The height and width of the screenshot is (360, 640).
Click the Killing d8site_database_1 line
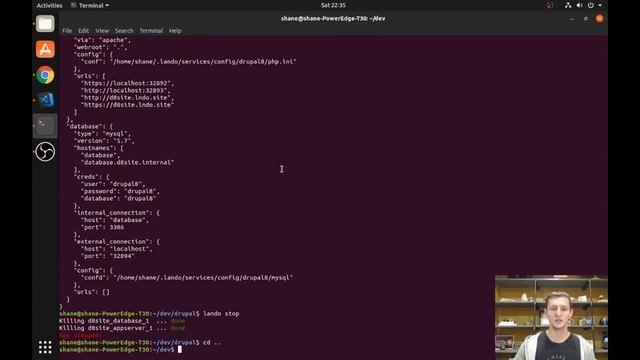(122, 321)
